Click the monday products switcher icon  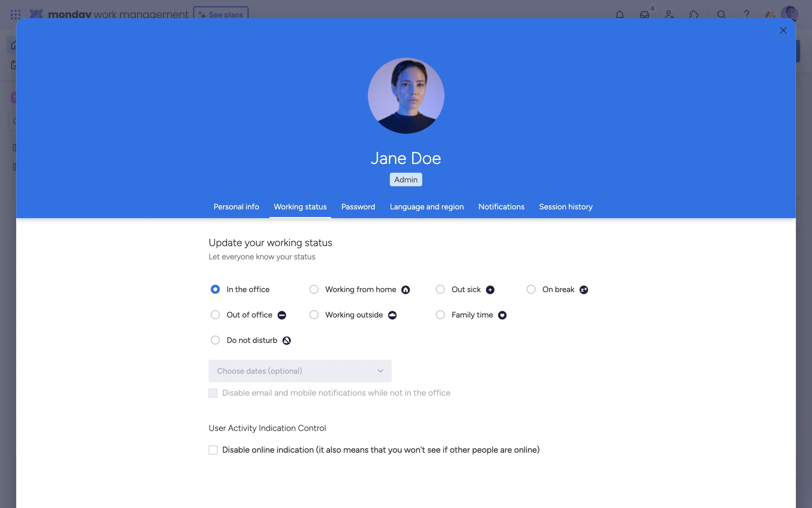coord(770,14)
